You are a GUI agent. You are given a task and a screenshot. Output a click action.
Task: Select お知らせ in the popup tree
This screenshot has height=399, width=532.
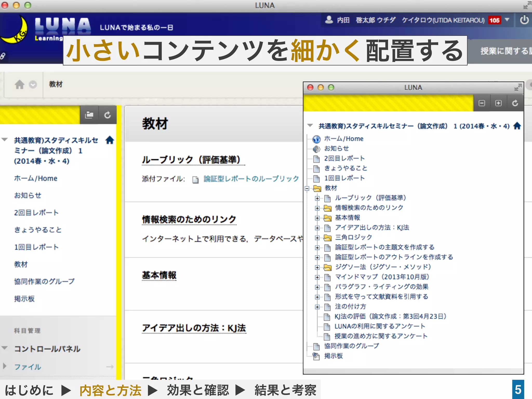[337, 149]
